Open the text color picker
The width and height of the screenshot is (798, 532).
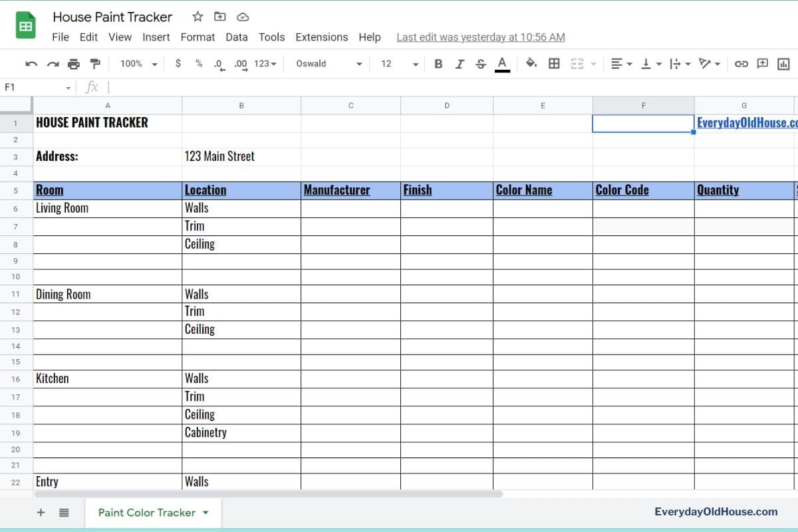502,64
